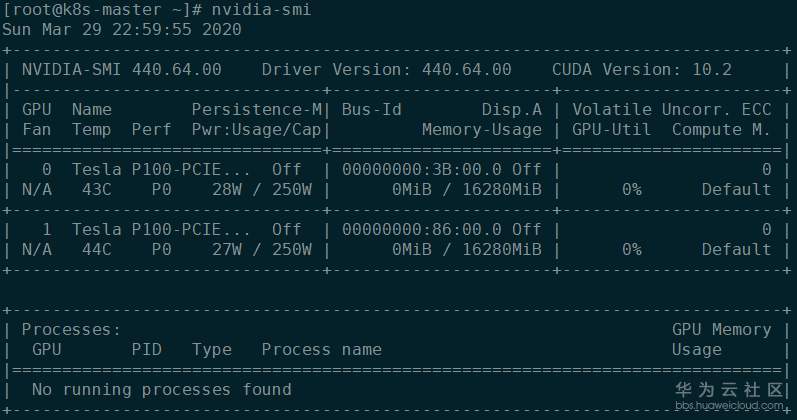Click the GPU-Util column header
Viewport: 797px width, 420px height.
611,129
